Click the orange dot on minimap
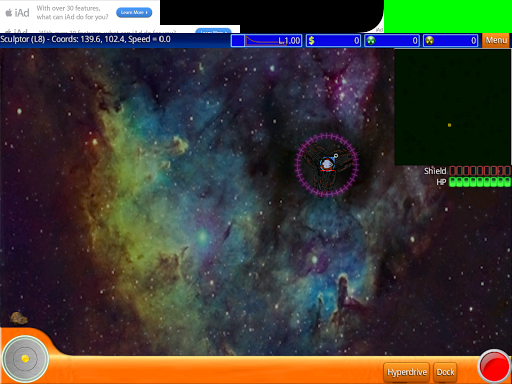512x384 pixels. [449, 125]
